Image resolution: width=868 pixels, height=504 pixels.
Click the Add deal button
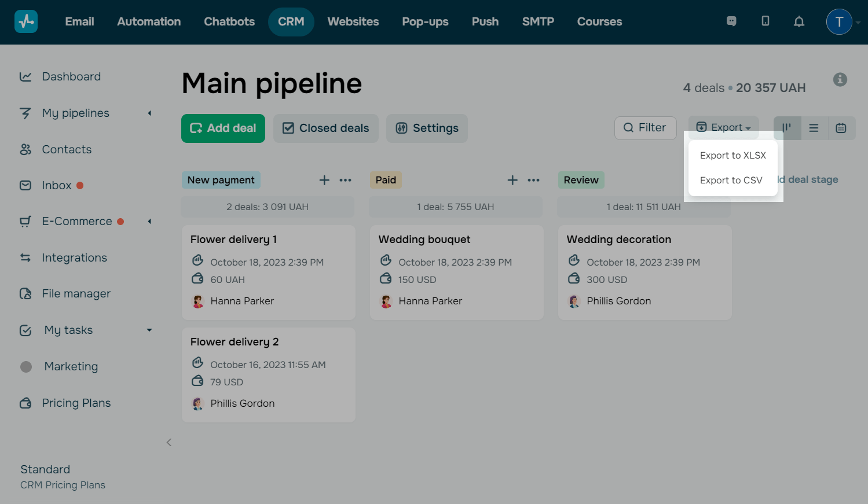[223, 128]
